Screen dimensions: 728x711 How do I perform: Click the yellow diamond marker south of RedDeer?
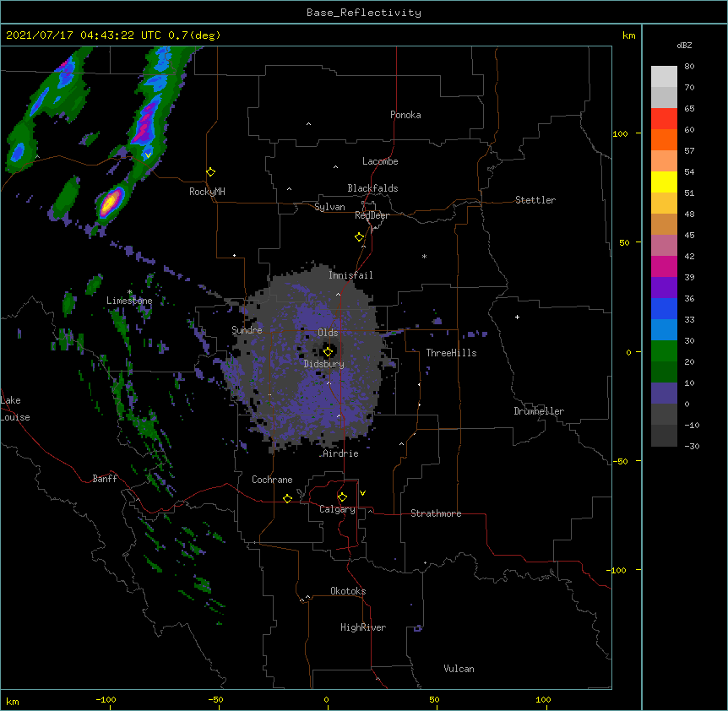pyautogui.click(x=360, y=237)
